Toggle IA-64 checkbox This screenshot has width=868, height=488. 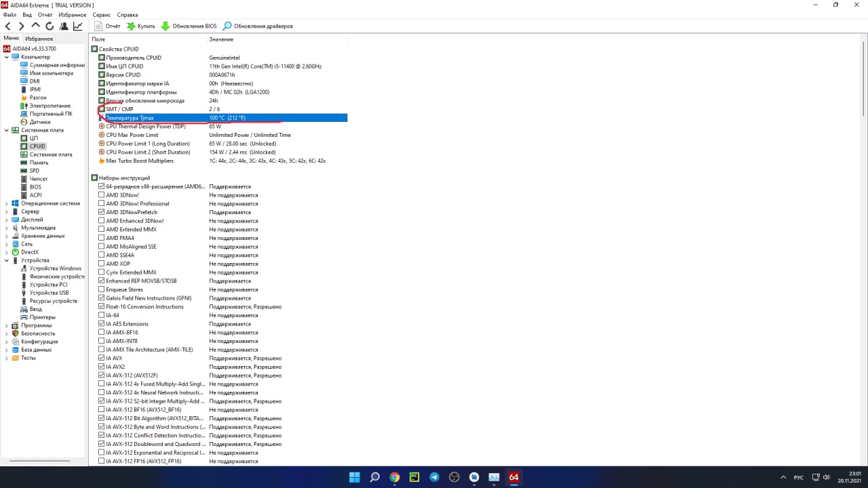[101, 315]
